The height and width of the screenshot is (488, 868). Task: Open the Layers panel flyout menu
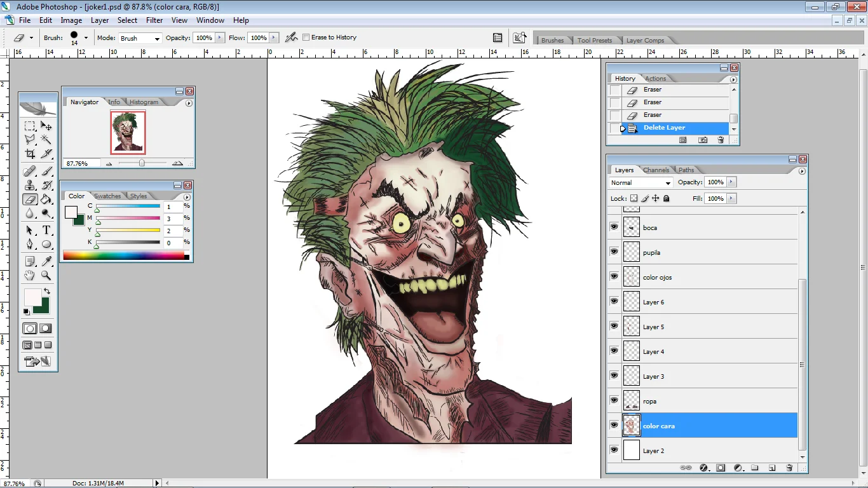(802, 171)
